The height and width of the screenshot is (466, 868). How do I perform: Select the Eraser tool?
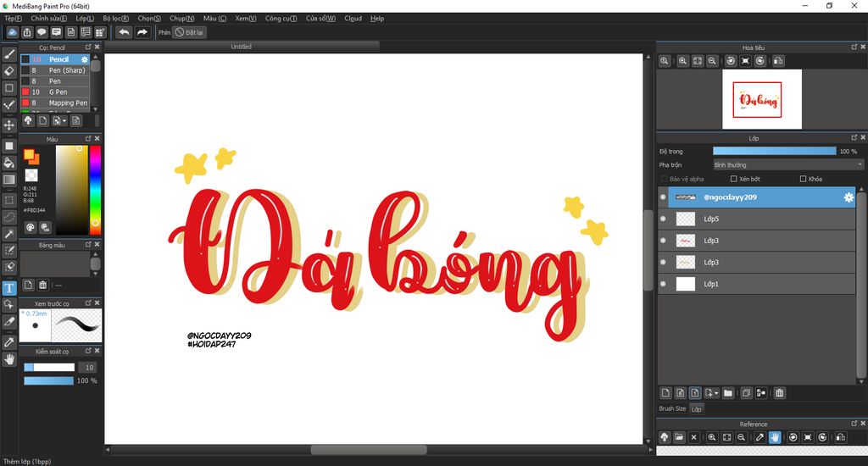pyautogui.click(x=9, y=71)
